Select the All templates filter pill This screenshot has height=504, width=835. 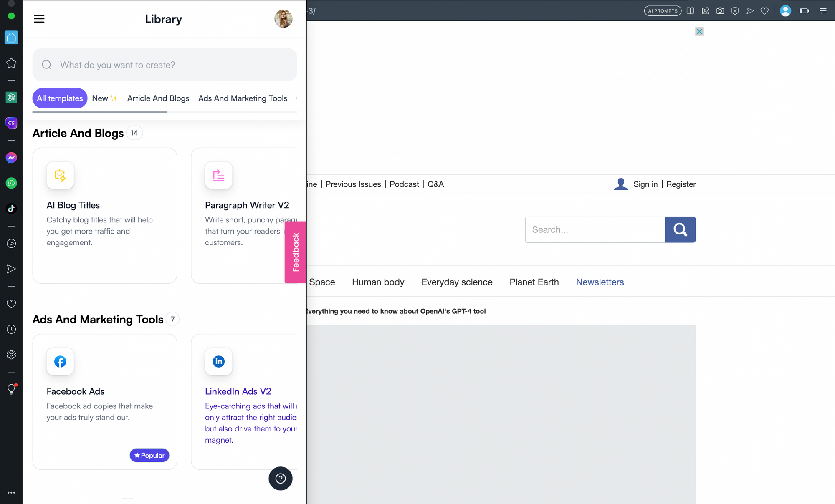tap(60, 98)
